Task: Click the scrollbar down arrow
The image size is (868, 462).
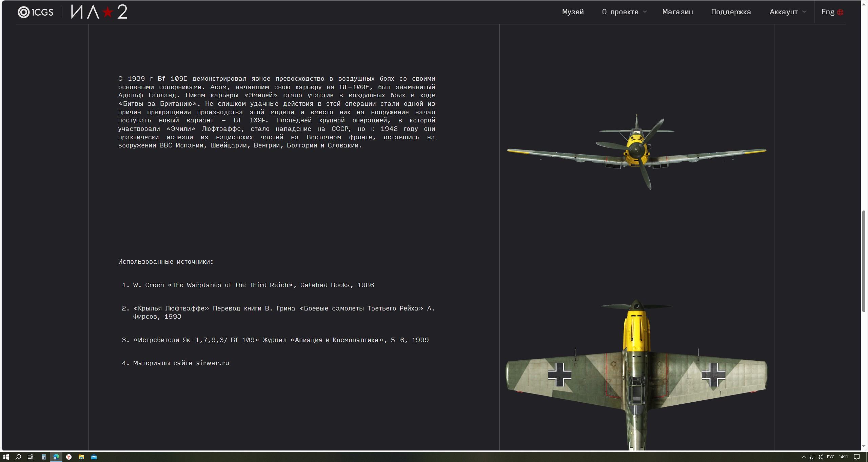Action: tap(864, 446)
